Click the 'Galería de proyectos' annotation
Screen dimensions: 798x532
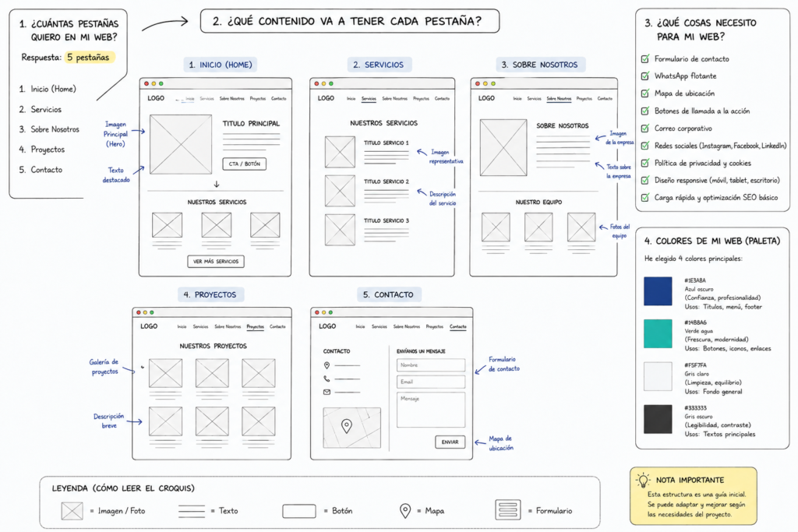(104, 367)
